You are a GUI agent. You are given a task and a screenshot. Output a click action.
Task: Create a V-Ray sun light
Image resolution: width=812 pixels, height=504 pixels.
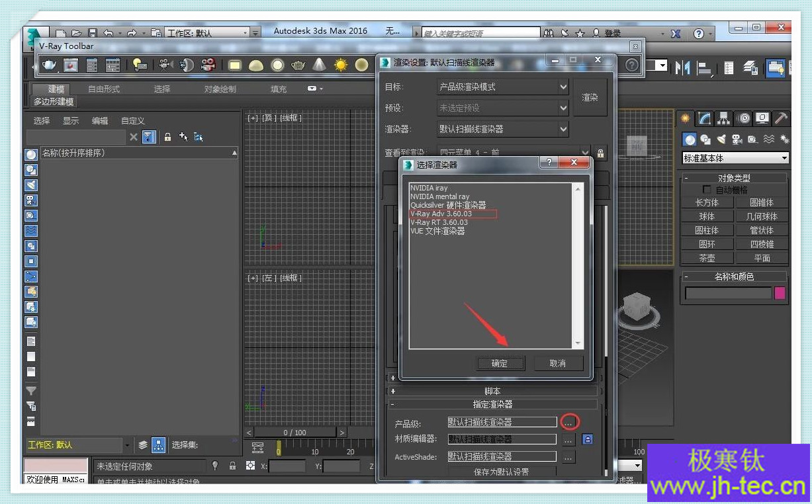click(x=341, y=65)
